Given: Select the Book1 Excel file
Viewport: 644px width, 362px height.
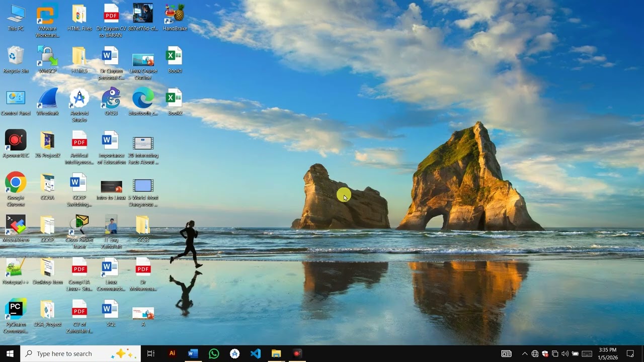Looking at the screenshot, I should point(175,60).
